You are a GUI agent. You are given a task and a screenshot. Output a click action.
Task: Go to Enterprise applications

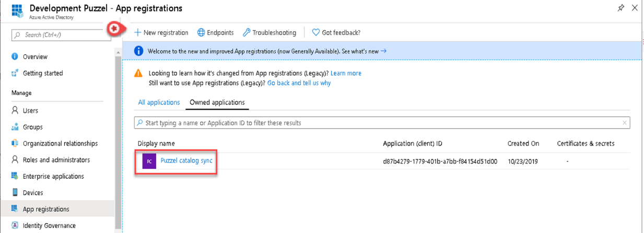pos(54,176)
